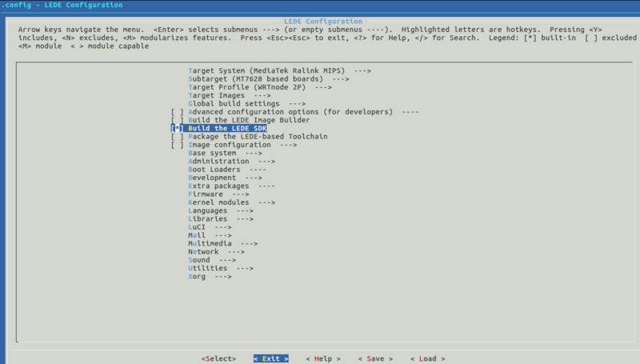Expand the Extra packages submenu
The height and width of the screenshot is (364, 640).
click(x=231, y=186)
